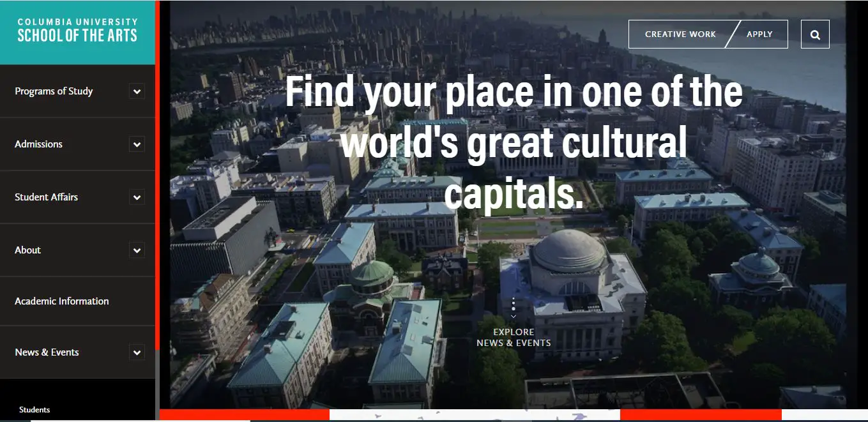Image resolution: width=868 pixels, height=422 pixels.
Task: Expand the News & Events dropdown
Action: click(137, 352)
